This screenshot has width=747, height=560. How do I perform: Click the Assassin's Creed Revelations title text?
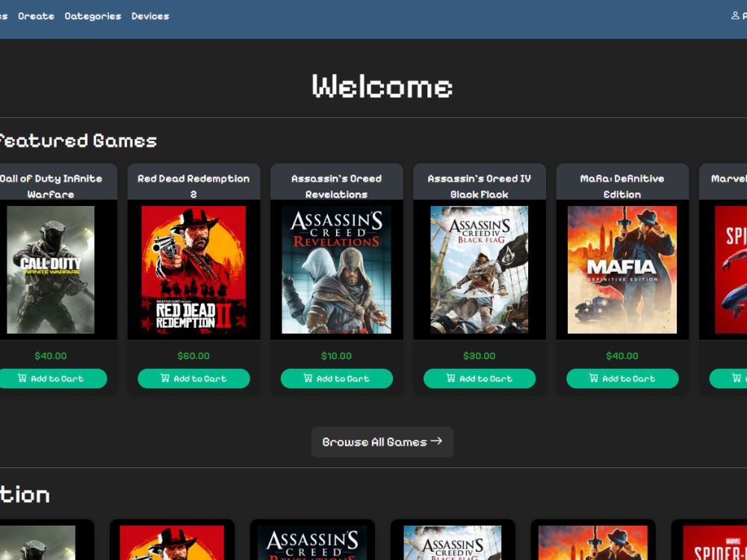(337, 186)
